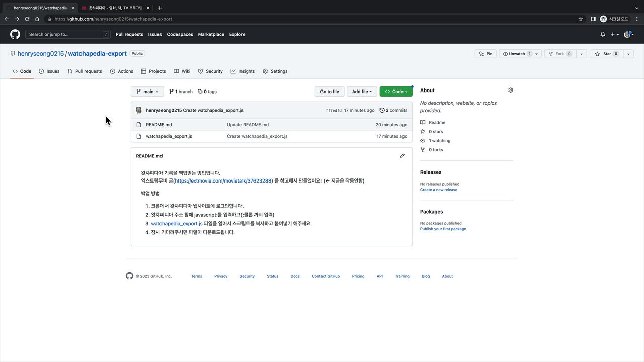Open the browser side panel icon
This screenshot has width=644, height=362.
click(593, 19)
